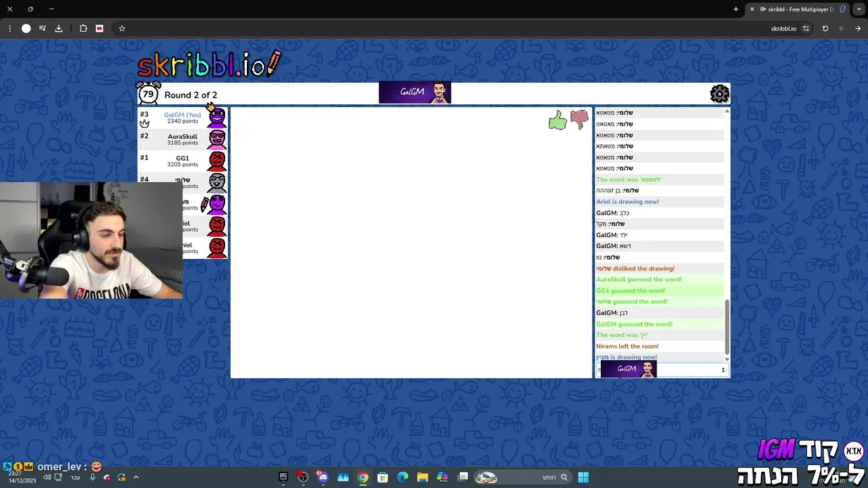Image resolution: width=868 pixels, height=488 pixels.
Task: Open Windows Start menu
Action: click(x=583, y=477)
